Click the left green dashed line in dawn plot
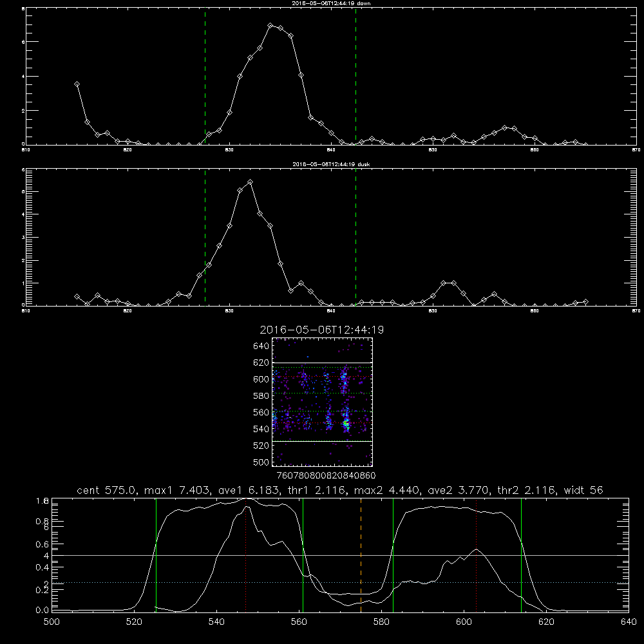The image size is (644, 644). coord(205,76)
